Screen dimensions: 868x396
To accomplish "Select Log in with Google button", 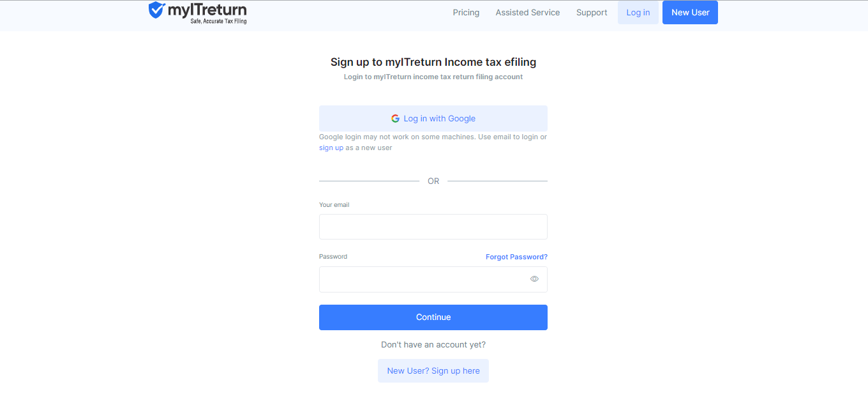I will tap(433, 119).
